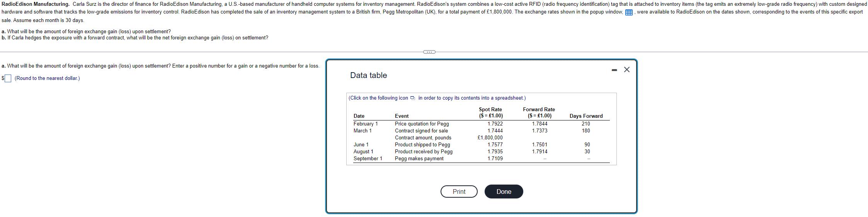The image size is (868, 217).
Task: Expand the collapsed question divider ellipsis
Action: tap(429, 52)
